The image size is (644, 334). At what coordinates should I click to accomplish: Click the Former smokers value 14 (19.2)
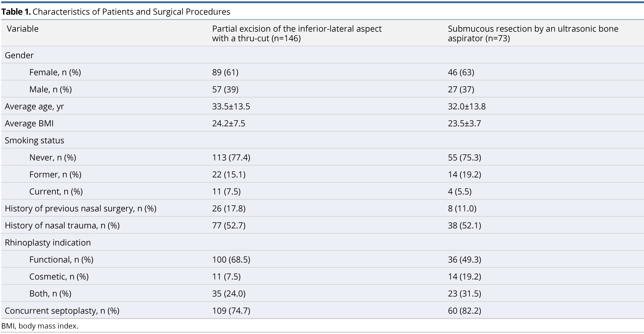tap(464, 174)
